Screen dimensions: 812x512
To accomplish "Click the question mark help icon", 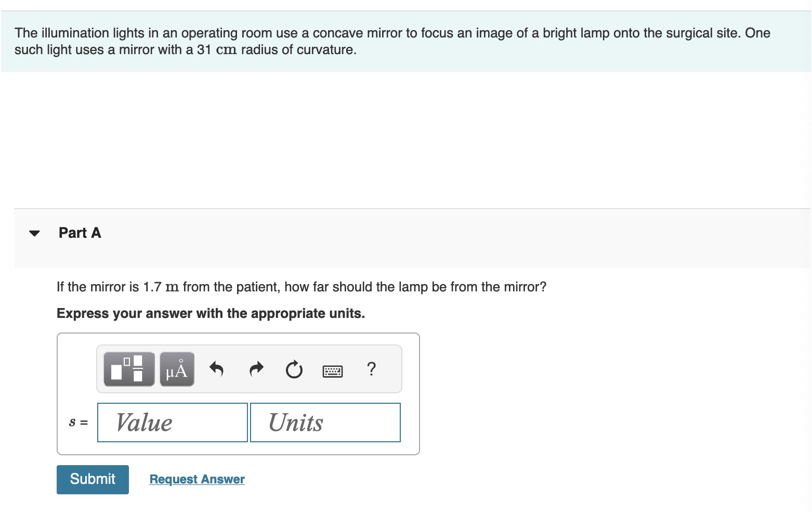I will (x=371, y=369).
